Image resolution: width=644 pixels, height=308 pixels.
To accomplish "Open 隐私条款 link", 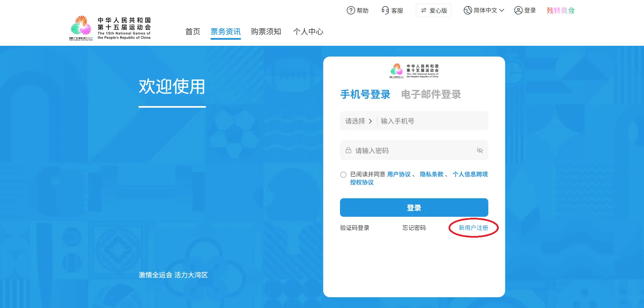I will click(432, 174).
